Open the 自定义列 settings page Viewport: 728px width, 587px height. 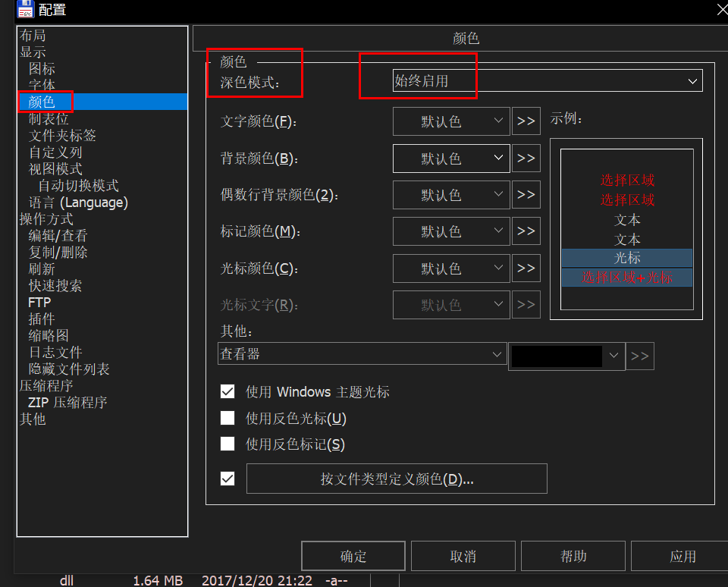(x=55, y=152)
